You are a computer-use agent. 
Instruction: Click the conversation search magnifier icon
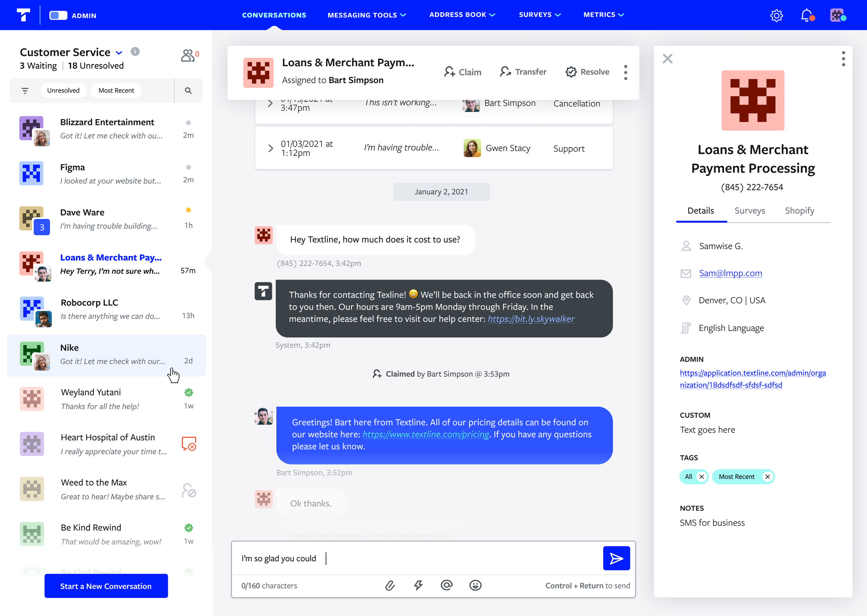point(188,91)
